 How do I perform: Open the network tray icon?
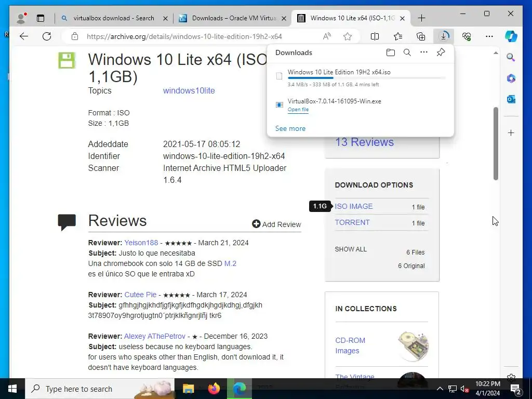453,389
